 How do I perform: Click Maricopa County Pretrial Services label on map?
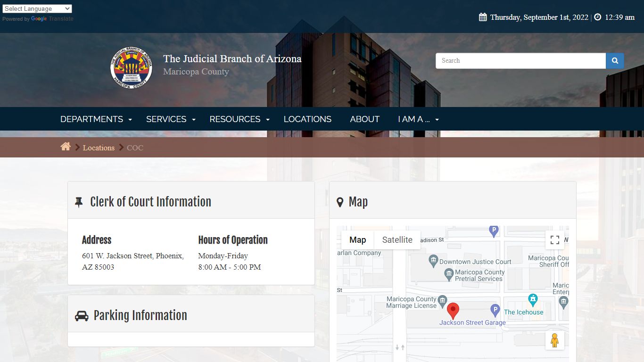coord(479,275)
